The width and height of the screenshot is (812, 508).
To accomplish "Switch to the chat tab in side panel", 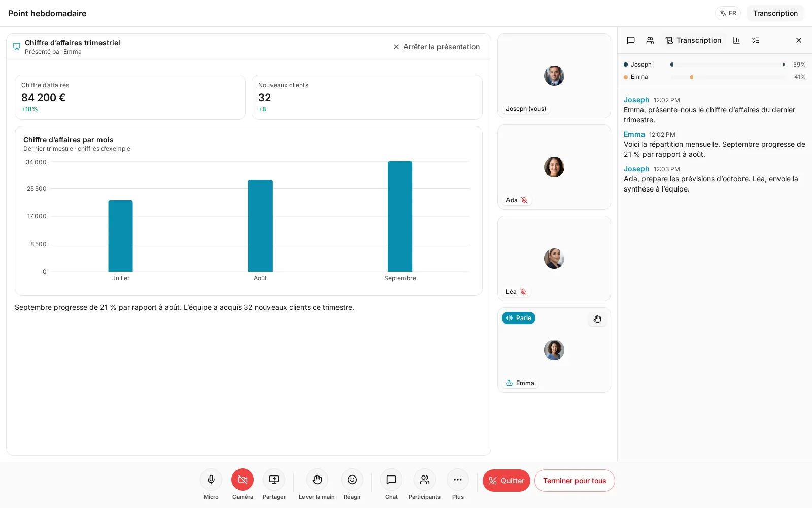I will pyautogui.click(x=631, y=40).
